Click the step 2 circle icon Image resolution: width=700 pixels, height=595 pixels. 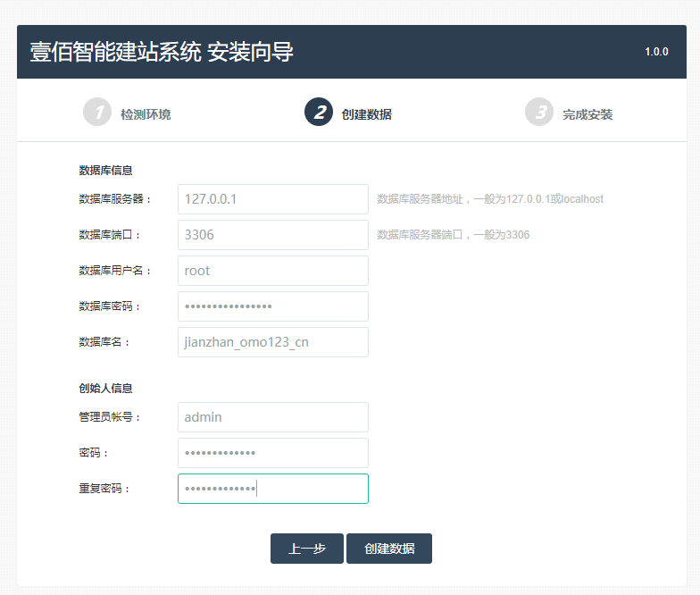[x=319, y=113]
